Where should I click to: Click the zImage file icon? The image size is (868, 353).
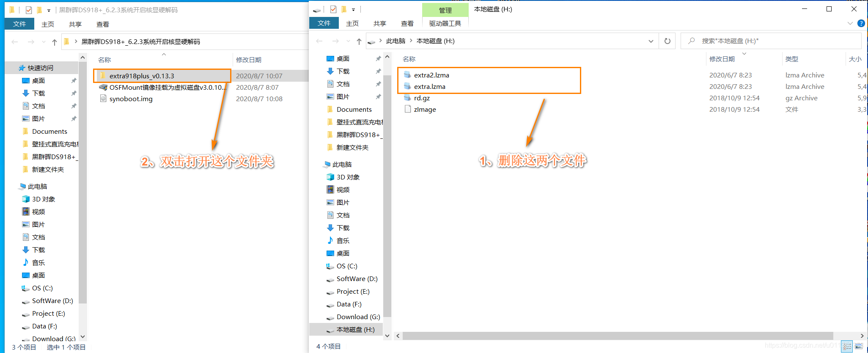407,109
